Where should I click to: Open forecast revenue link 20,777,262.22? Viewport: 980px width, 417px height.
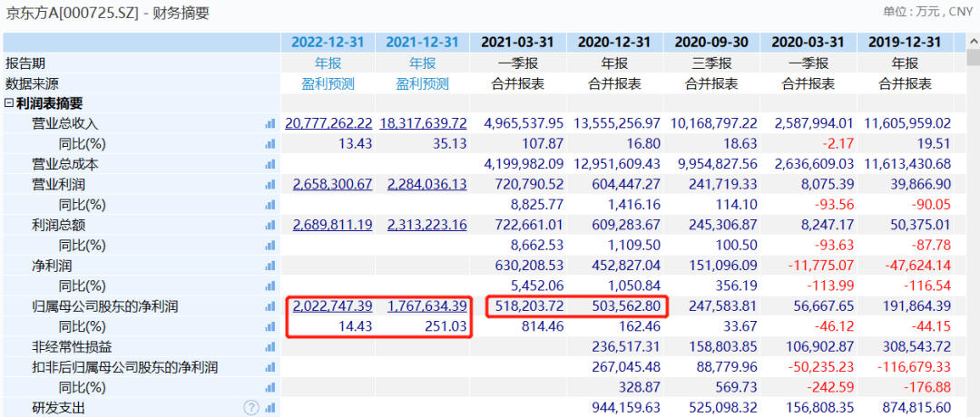[x=328, y=123]
